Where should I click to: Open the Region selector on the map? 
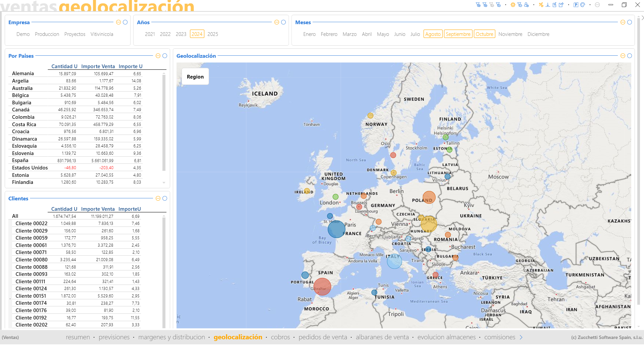click(195, 77)
